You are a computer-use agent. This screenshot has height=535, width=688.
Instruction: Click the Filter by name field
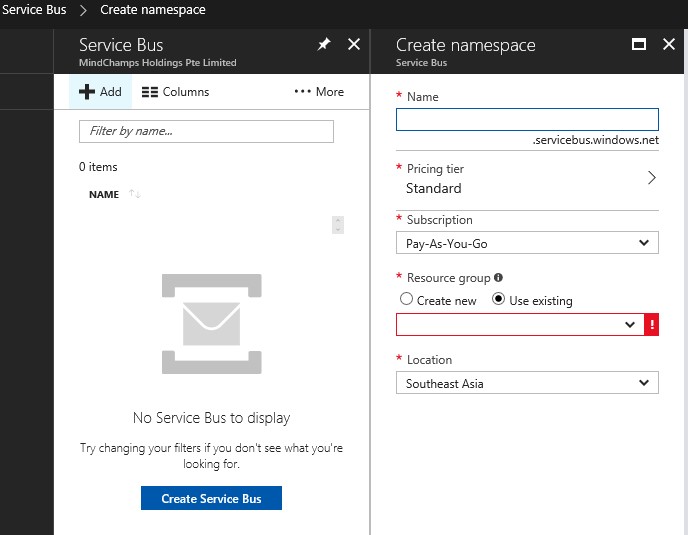pyautogui.click(x=206, y=131)
